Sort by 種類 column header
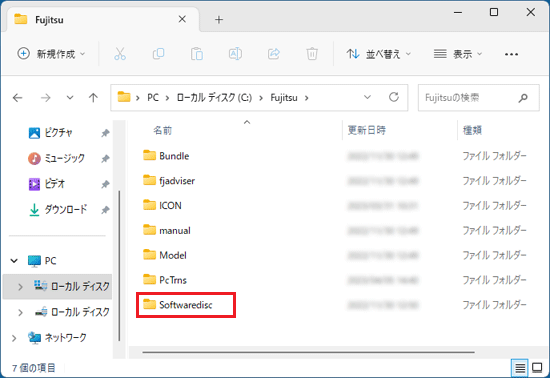This screenshot has height=378, width=550. [472, 130]
